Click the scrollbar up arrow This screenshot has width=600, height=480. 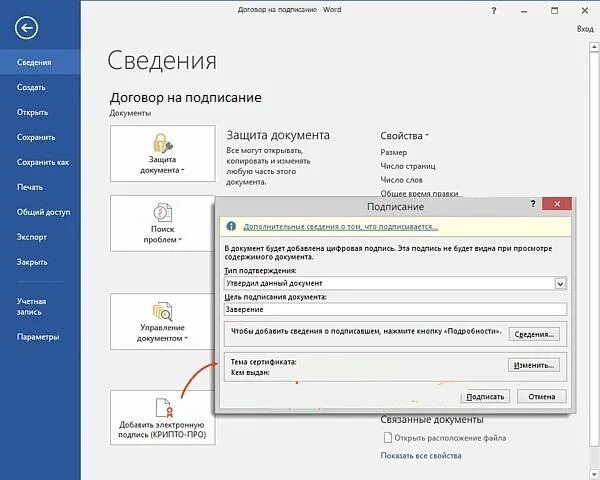click(x=593, y=47)
